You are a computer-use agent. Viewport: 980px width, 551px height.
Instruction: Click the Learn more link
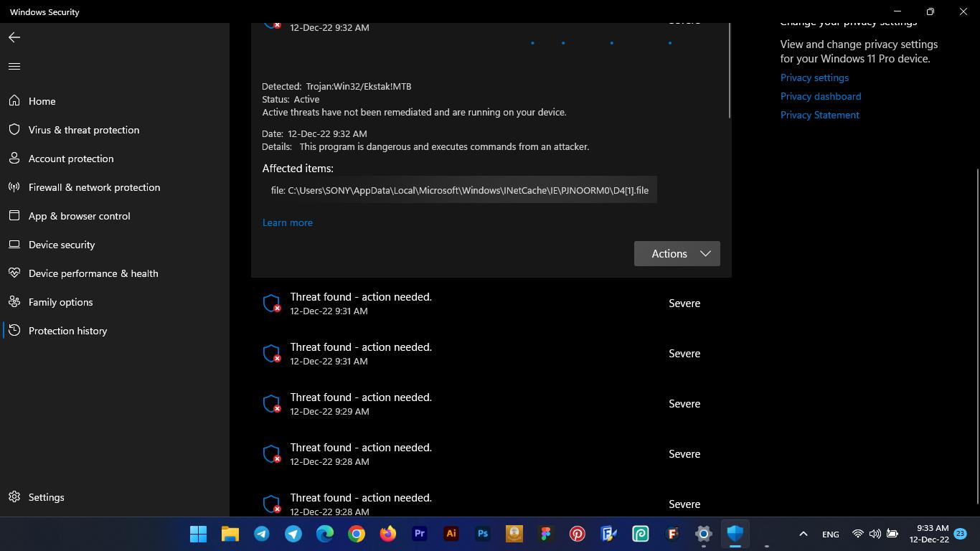coord(287,222)
